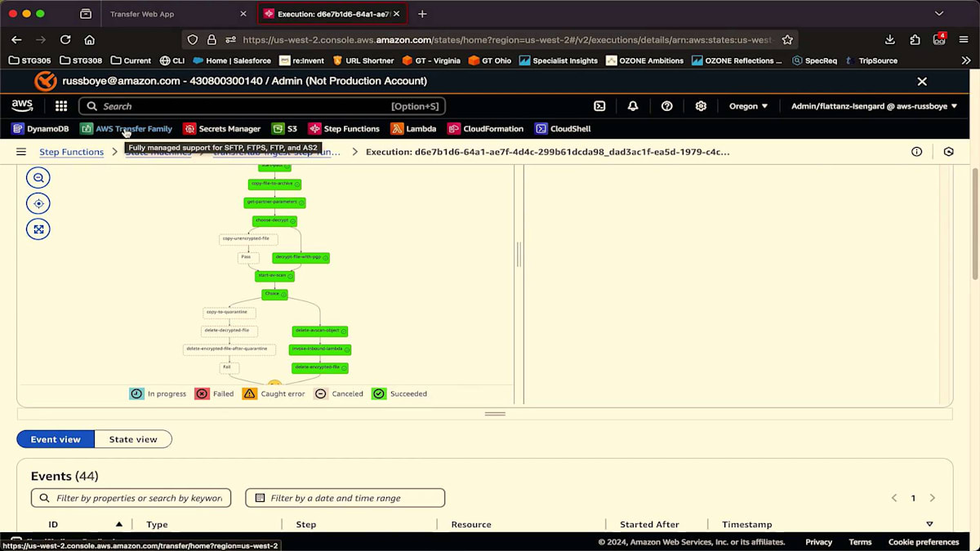Open Cookie preferences in the footer
Image resolution: width=980 pixels, height=551 pixels.
(x=924, y=542)
